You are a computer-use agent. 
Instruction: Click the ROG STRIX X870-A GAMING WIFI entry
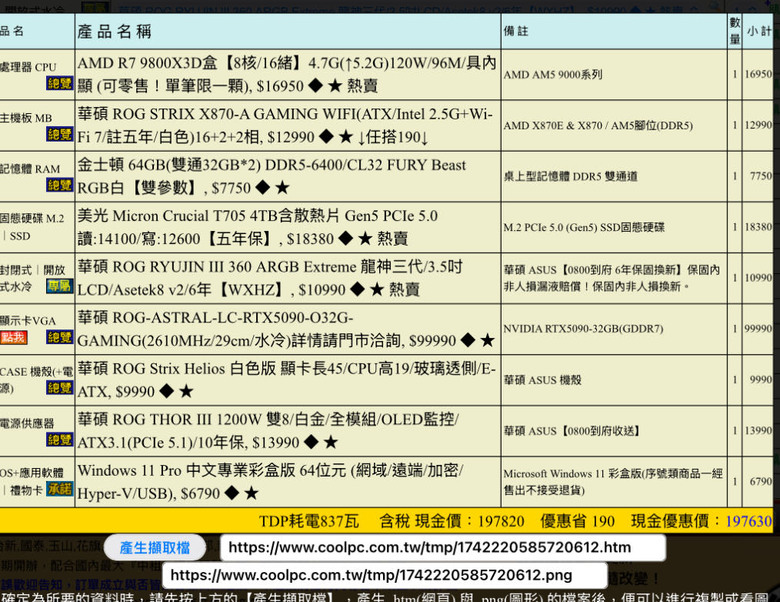point(285,125)
